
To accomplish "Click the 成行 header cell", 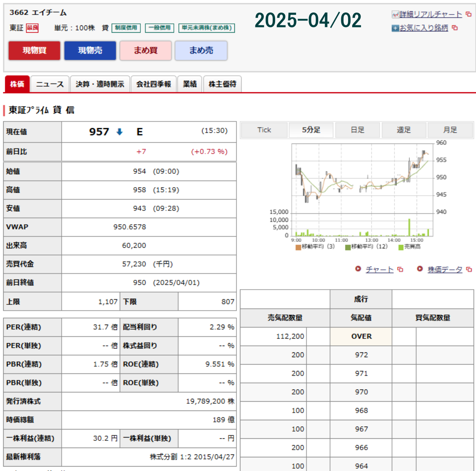I will (x=361, y=299).
